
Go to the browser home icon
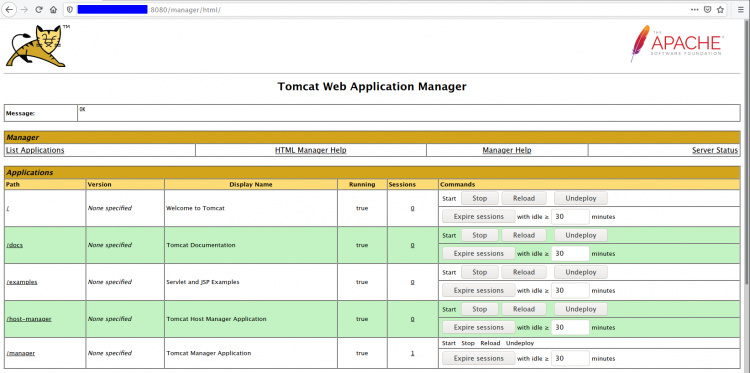coord(54,10)
